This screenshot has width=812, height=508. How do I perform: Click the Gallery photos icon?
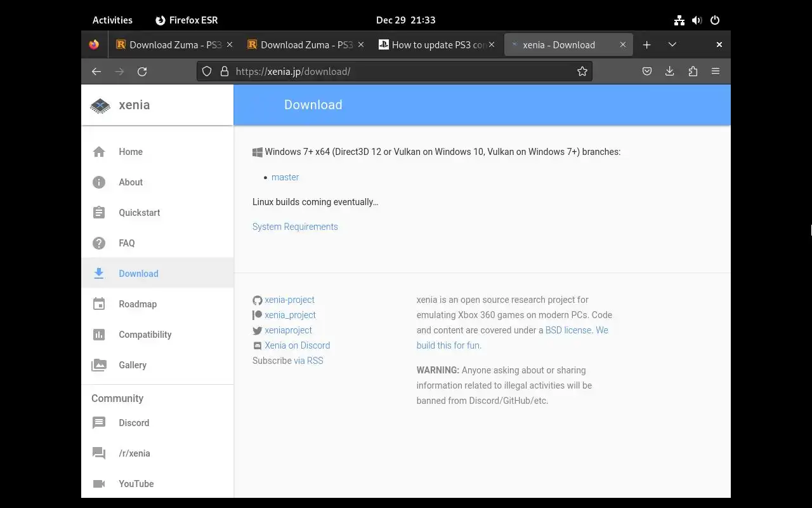pos(99,365)
